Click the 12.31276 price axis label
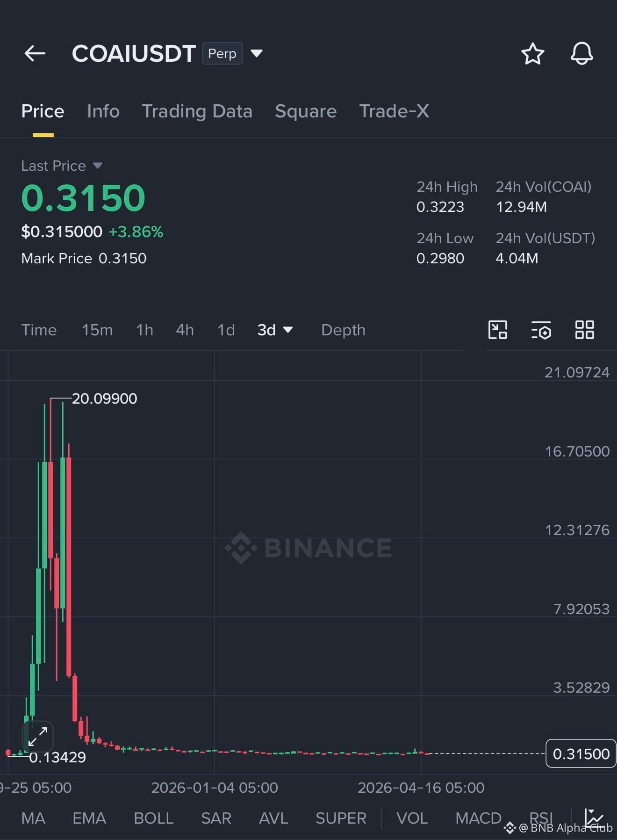Screen dimensions: 617x840 (x=577, y=530)
